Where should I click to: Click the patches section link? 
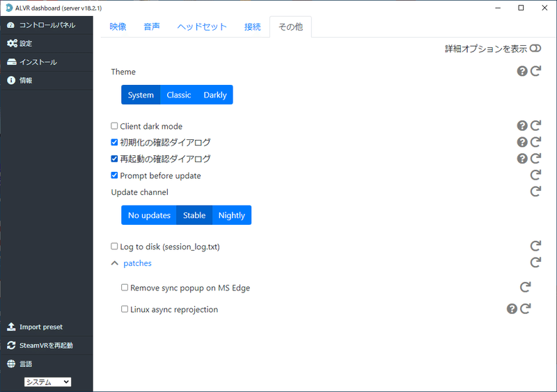[137, 263]
